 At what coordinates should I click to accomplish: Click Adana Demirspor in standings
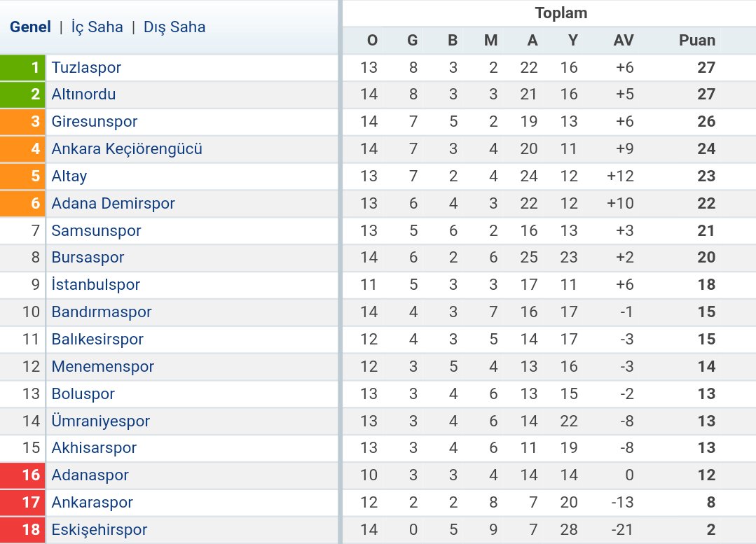[114, 203]
